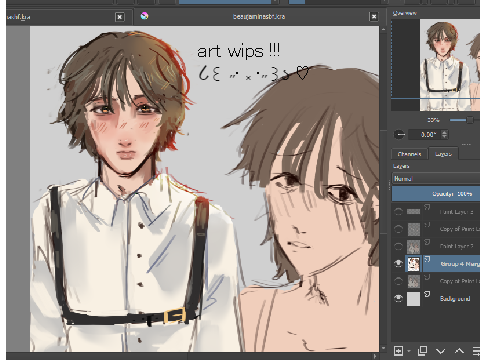This screenshot has height=360, width=480.
Task: Click the add new layer icon
Action: 398,351
